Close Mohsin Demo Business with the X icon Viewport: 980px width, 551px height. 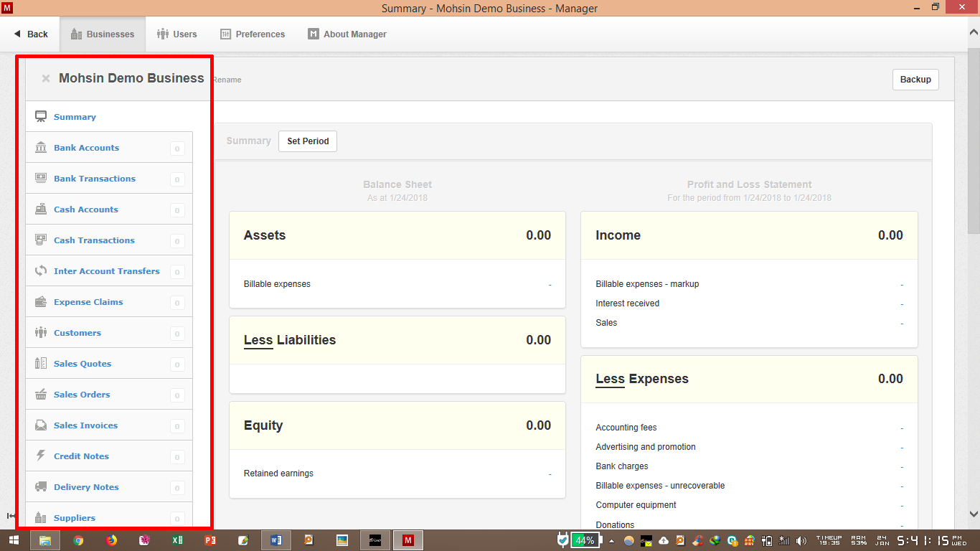46,78
